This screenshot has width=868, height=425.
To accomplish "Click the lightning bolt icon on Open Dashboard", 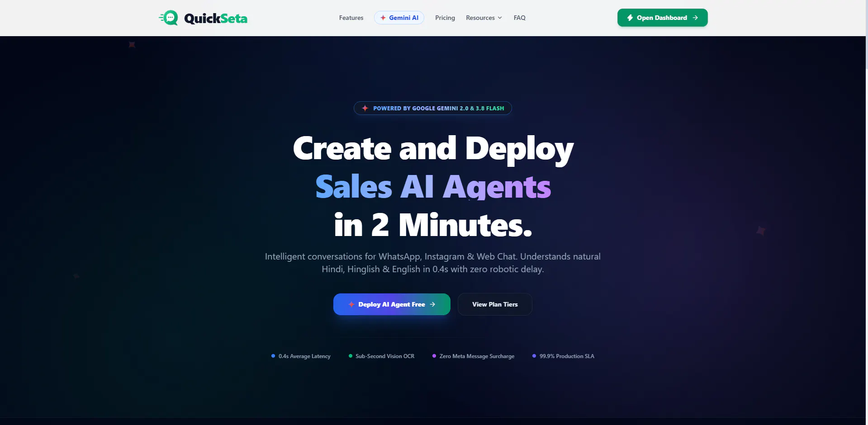I will coord(630,18).
